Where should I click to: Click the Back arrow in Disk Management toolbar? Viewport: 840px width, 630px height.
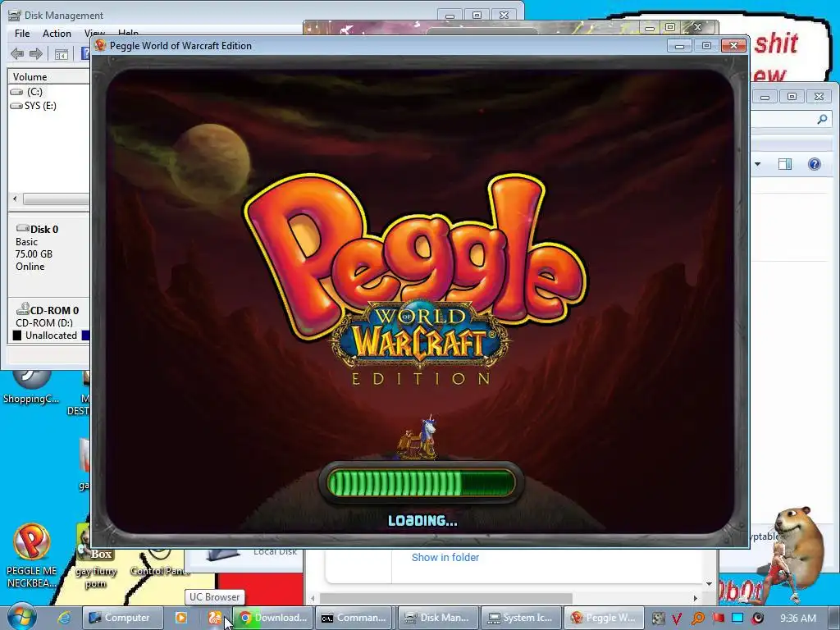point(17,53)
